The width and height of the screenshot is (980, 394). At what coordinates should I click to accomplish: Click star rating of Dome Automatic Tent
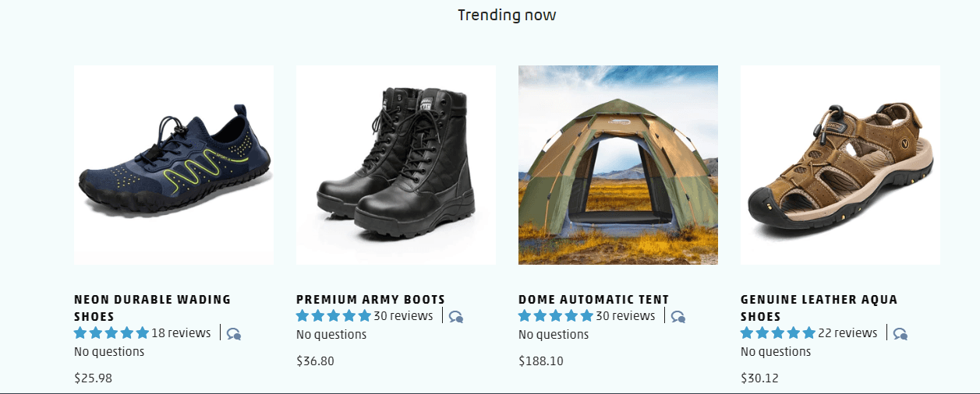point(556,316)
